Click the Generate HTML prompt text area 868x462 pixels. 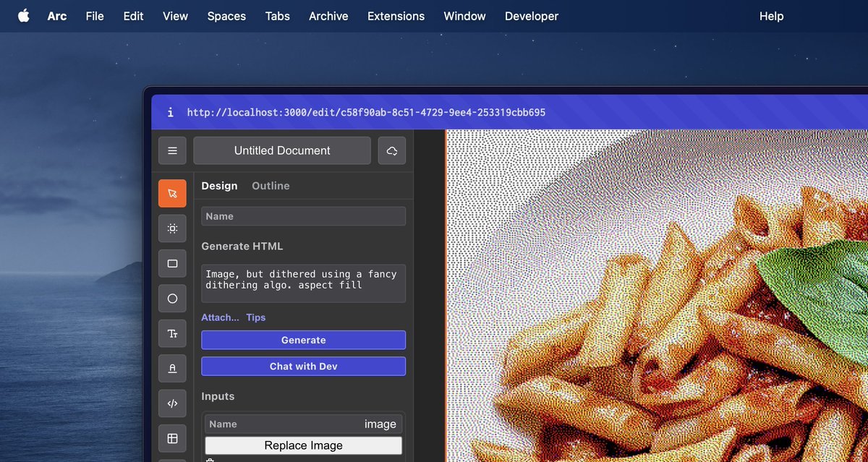coord(303,283)
